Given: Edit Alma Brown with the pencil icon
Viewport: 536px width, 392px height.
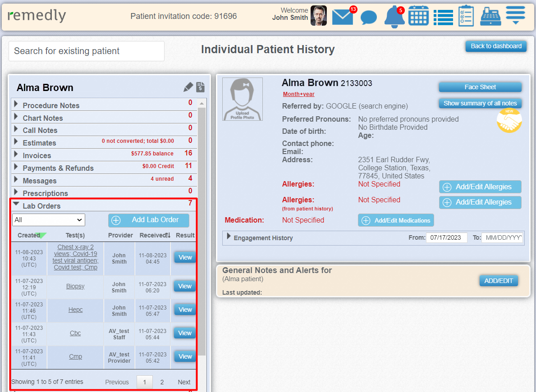Looking at the screenshot, I should pos(188,87).
